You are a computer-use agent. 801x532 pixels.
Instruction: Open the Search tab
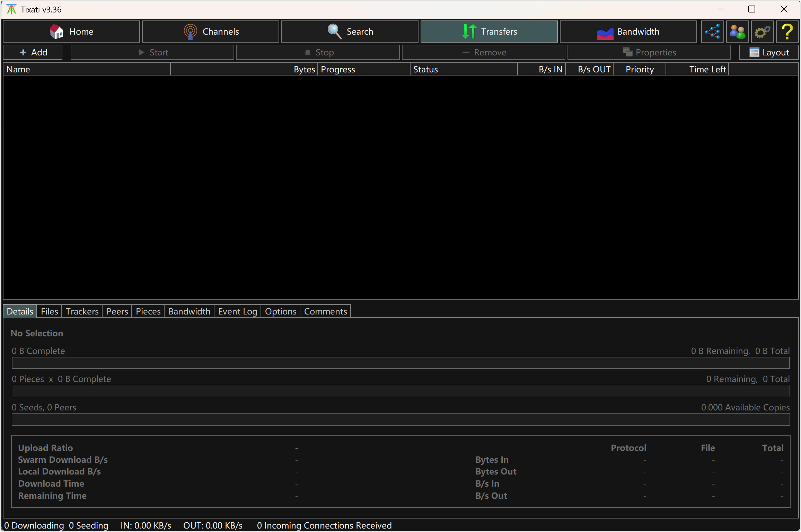coord(350,32)
